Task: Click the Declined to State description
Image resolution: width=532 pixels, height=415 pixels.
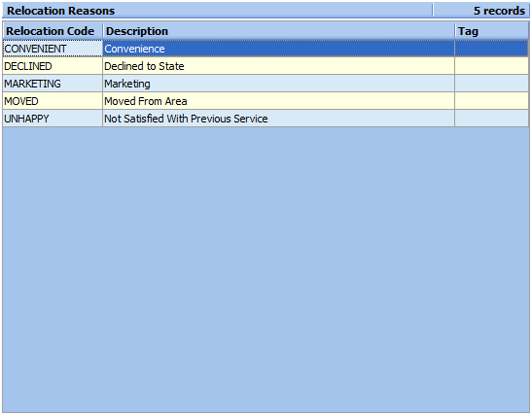Action: pos(278,66)
